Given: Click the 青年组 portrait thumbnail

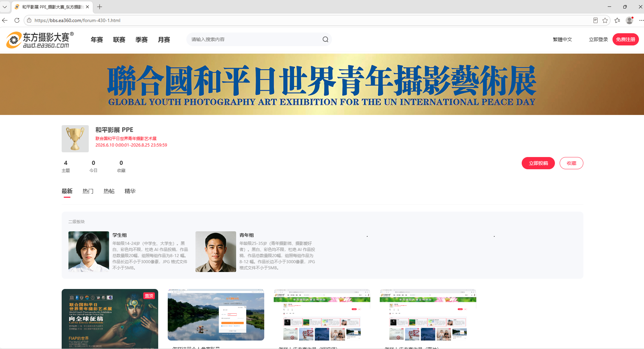Looking at the screenshot, I should coord(216,252).
